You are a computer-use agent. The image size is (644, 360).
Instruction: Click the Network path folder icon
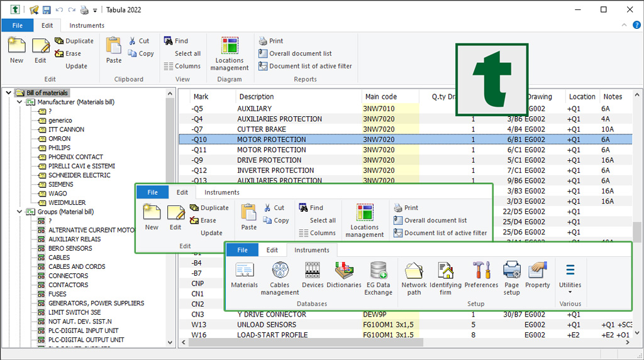414,278
